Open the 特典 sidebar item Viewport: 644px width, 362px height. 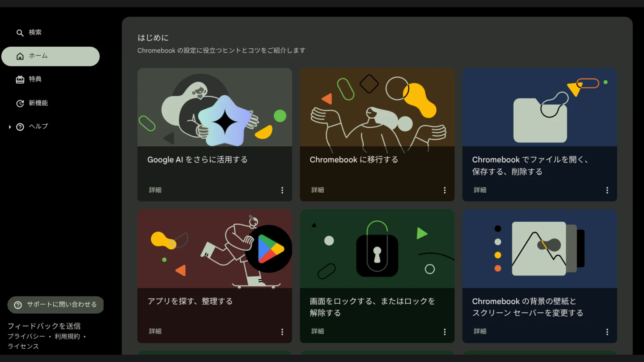50,80
